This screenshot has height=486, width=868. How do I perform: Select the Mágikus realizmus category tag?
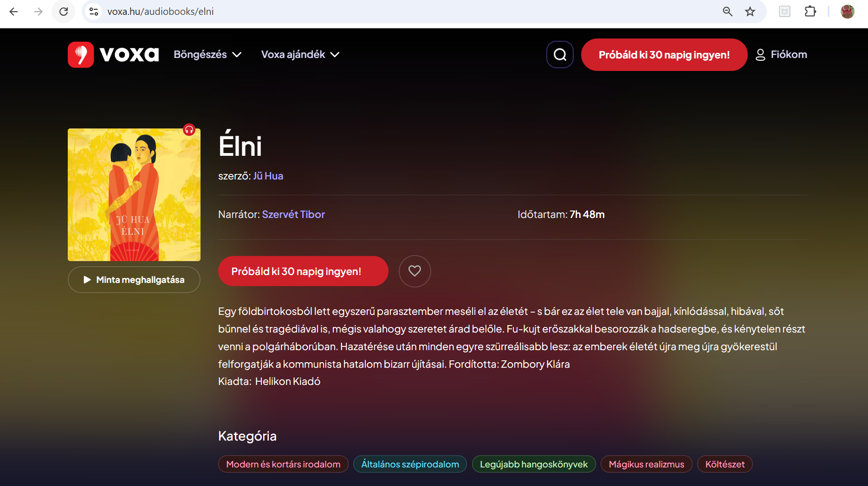click(646, 464)
